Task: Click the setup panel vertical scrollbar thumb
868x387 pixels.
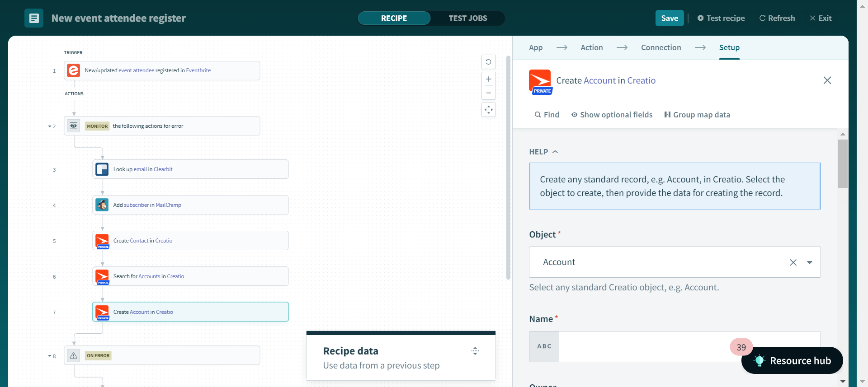Action: (x=843, y=163)
